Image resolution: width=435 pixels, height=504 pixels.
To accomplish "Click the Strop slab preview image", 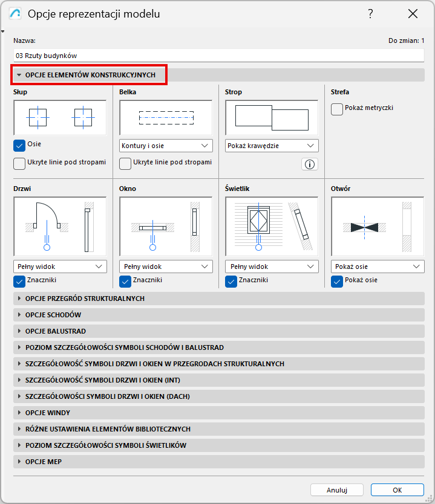I will tap(272, 118).
